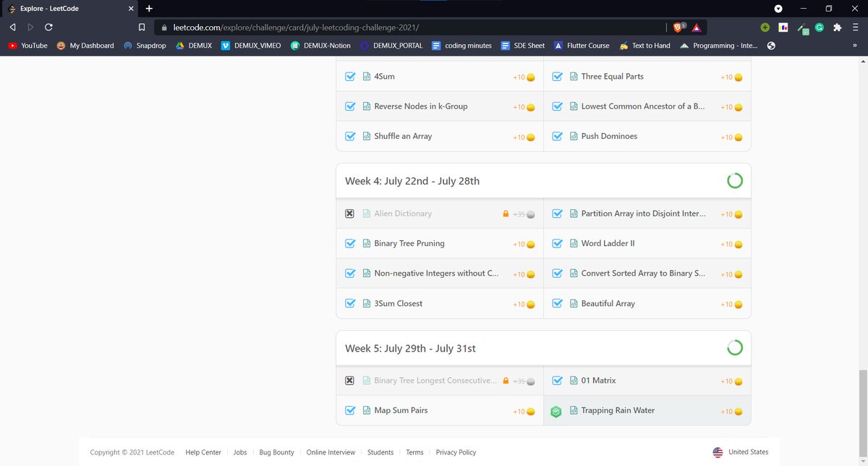
Task: Click the green plus extension icon
Action: pyautogui.click(x=765, y=27)
